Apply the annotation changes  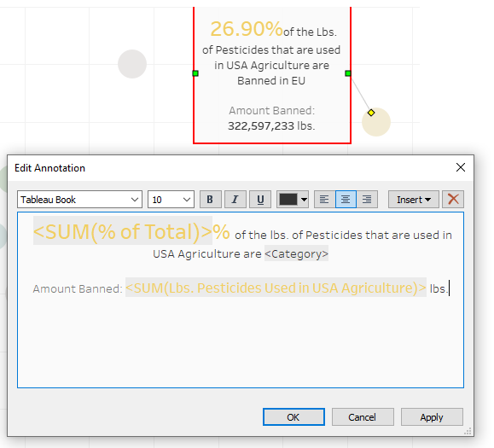point(432,417)
